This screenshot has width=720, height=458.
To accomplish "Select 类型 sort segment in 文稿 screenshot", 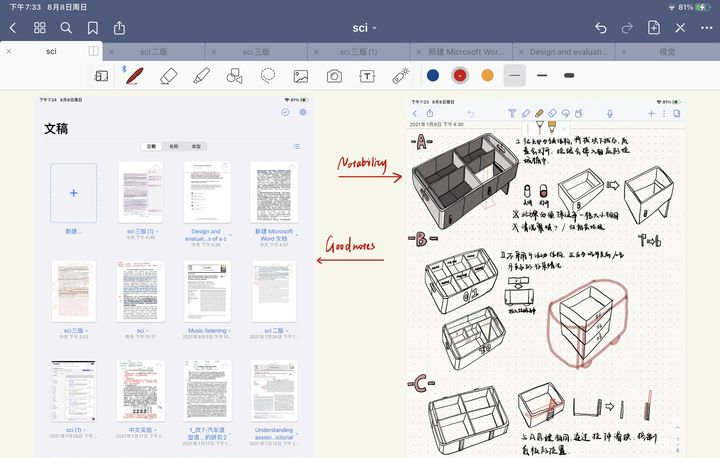I will [x=196, y=147].
